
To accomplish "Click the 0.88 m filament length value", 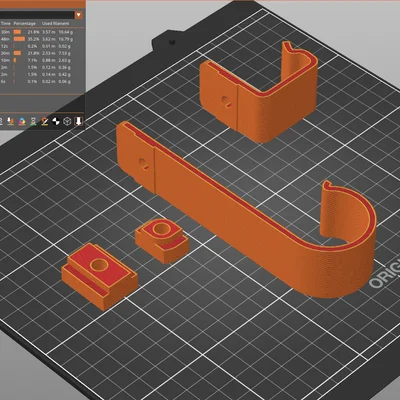I will pyautogui.click(x=49, y=60).
